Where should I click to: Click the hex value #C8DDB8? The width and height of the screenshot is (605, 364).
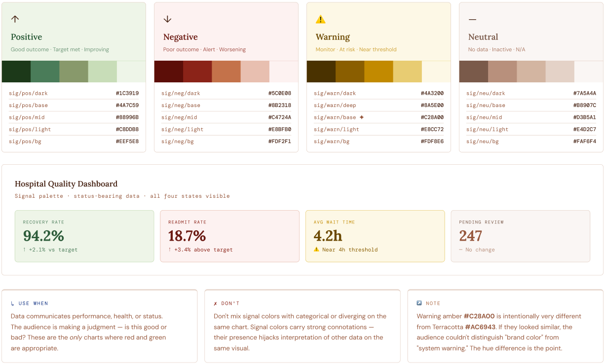(x=127, y=129)
